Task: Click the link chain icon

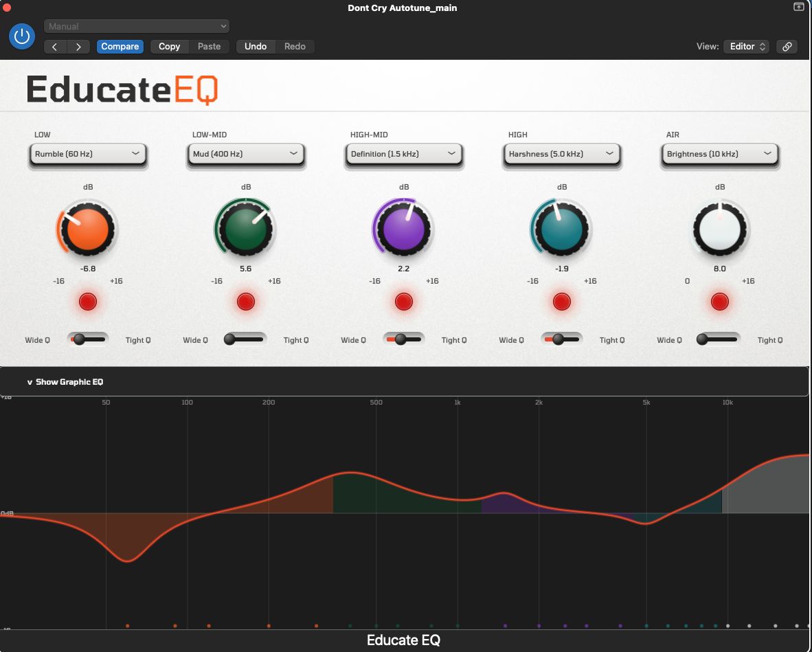Action: point(787,47)
